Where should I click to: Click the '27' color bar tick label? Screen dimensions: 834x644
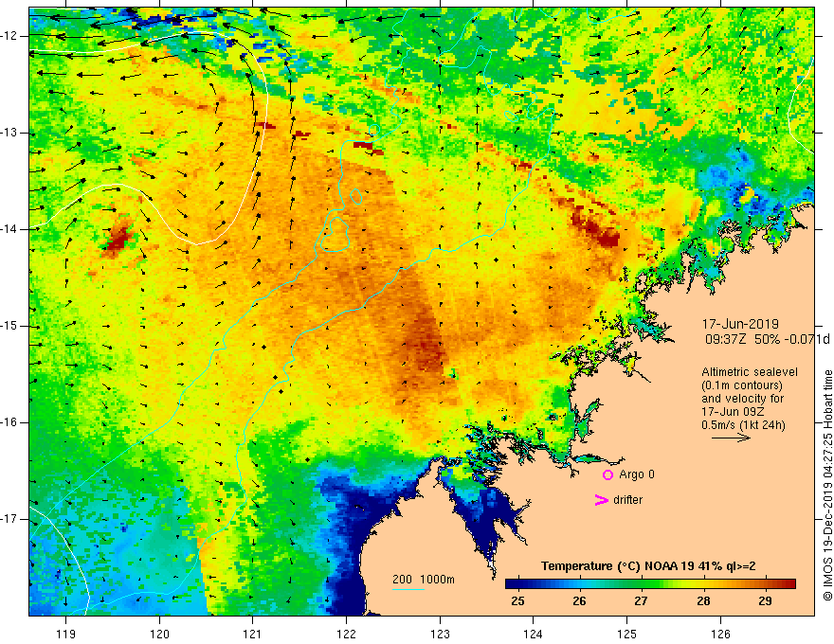[641, 601]
